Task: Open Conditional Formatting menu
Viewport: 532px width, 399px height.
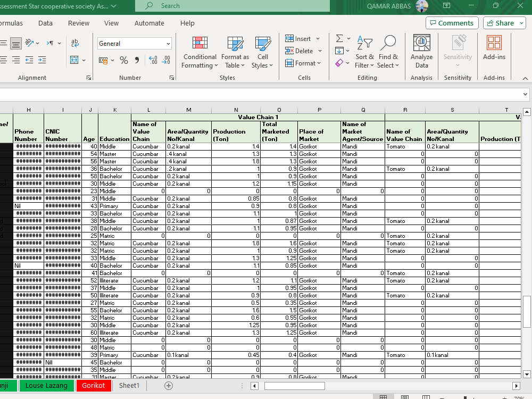Action: [x=199, y=52]
